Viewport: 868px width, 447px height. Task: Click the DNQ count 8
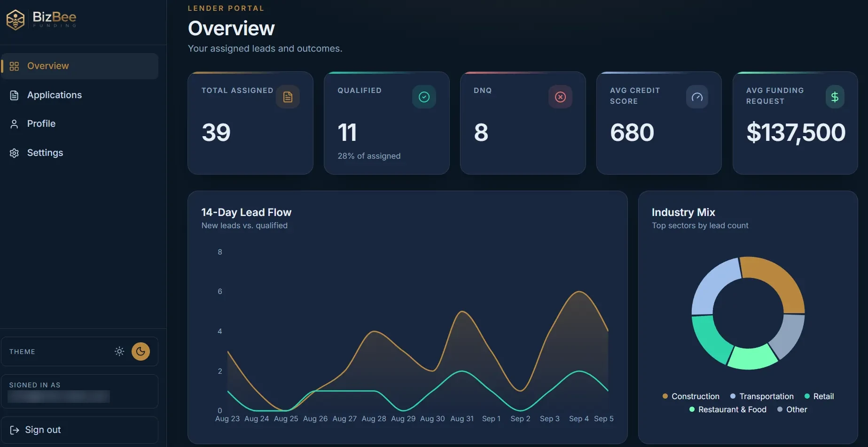481,132
